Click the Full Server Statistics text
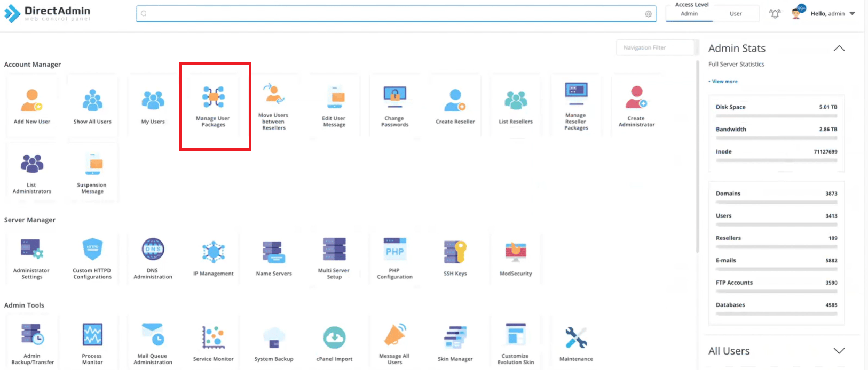 736,64
